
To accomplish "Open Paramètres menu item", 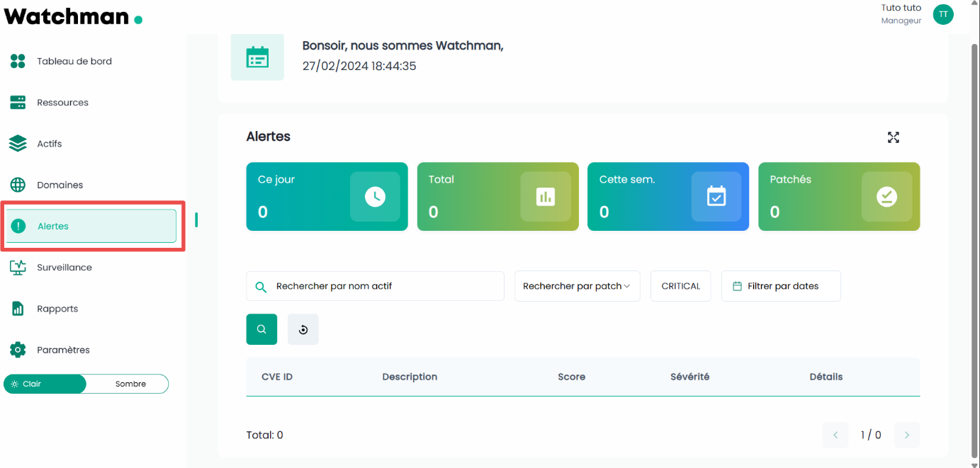I will [x=91, y=350].
